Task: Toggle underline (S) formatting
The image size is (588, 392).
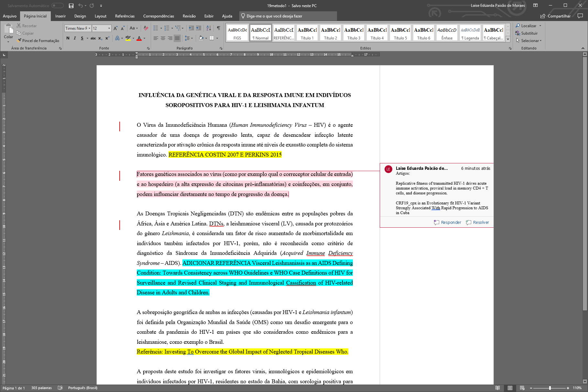Action: pyautogui.click(x=82, y=38)
